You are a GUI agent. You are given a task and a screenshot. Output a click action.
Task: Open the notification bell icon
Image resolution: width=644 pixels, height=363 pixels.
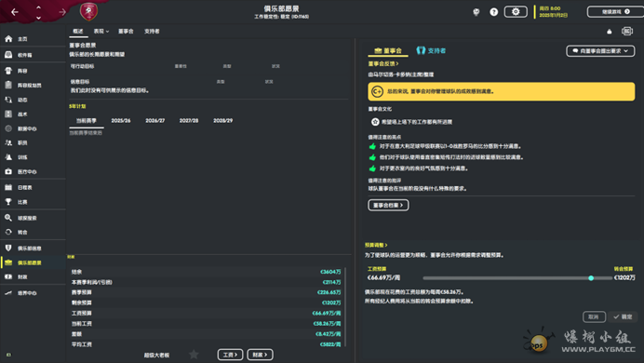[x=609, y=32]
